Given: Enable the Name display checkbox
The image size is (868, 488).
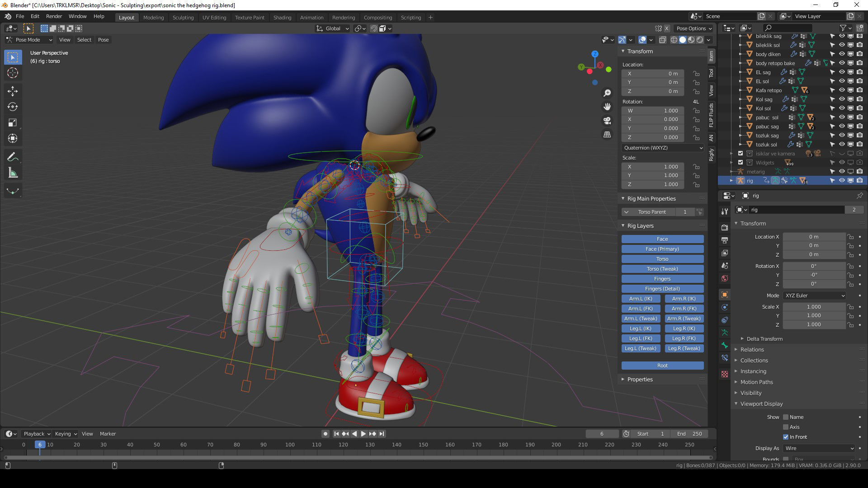Looking at the screenshot, I should (x=786, y=417).
